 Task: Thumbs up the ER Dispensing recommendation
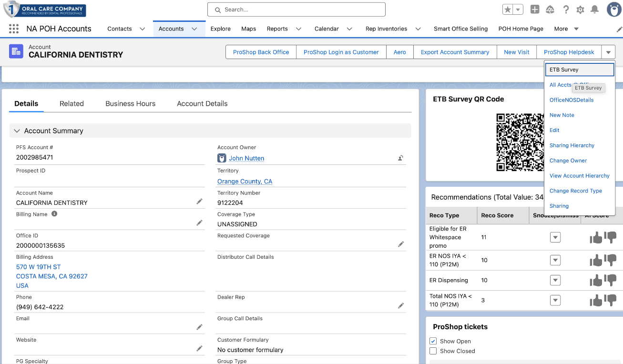pos(596,280)
